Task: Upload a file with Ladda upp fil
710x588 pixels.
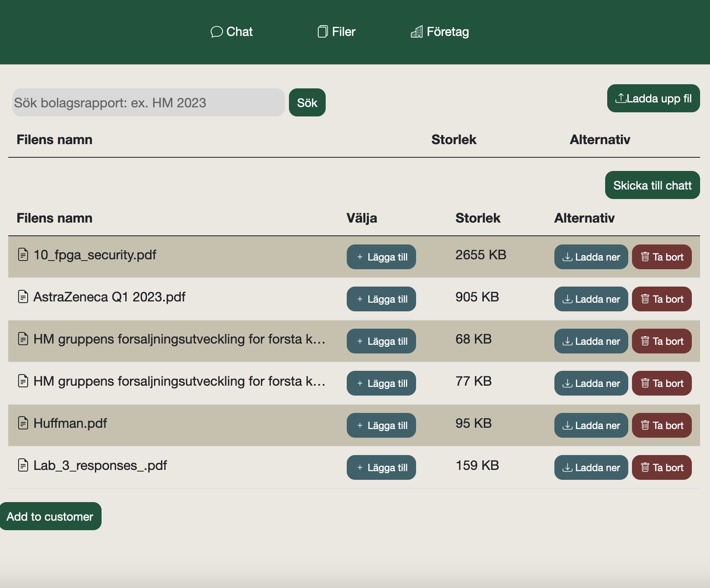Action: (x=653, y=98)
